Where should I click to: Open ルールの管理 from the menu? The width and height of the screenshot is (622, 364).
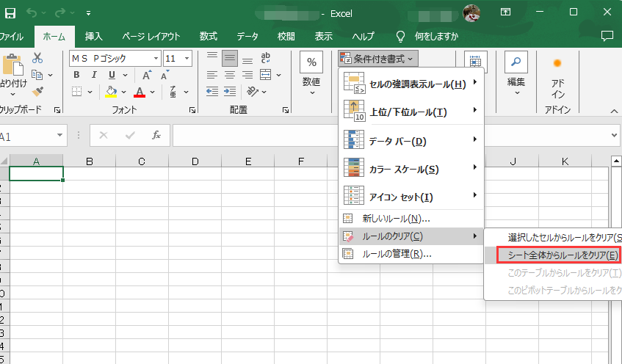(397, 254)
